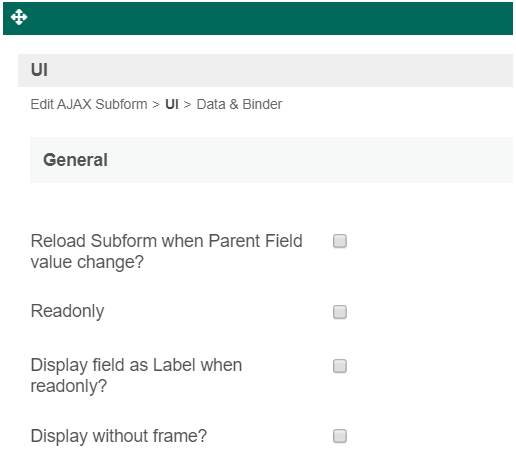The height and width of the screenshot is (469, 516).
Task: Click the Readonly label text
Action: (x=67, y=311)
